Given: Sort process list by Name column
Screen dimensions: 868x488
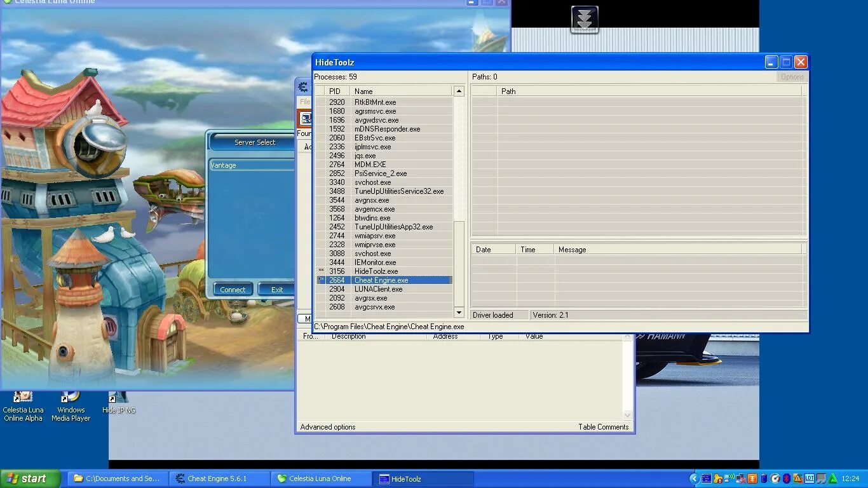Looking at the screenshot, I should [x=400, y=91].
